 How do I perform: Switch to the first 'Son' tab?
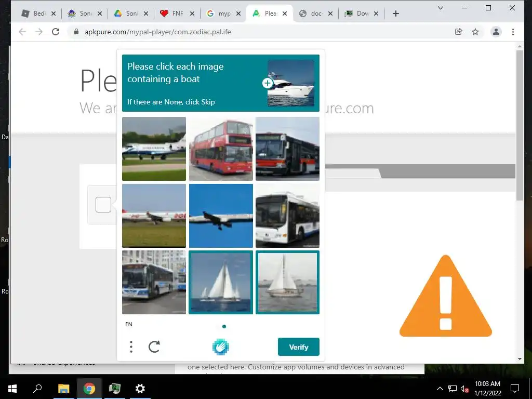[x=81, y=14]
